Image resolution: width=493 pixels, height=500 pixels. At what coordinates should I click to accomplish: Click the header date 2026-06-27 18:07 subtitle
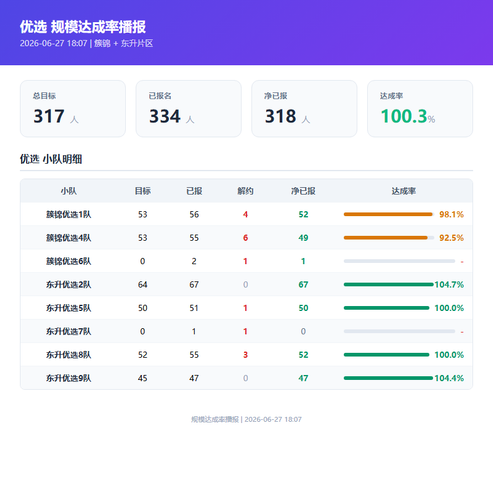[86, 43]
